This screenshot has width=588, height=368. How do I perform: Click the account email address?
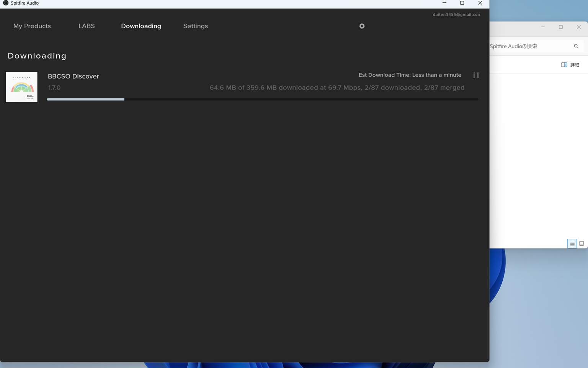pyautogui.click(x=456, y=15)
